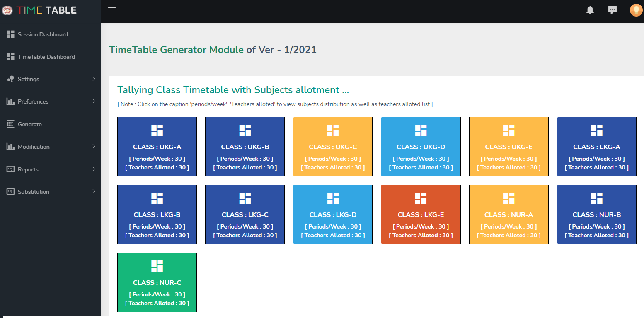Image resolution: width=644 pixels, height=318 pixels.
Task: Click the Reports sidebar icon
Action: pos(11,169)
